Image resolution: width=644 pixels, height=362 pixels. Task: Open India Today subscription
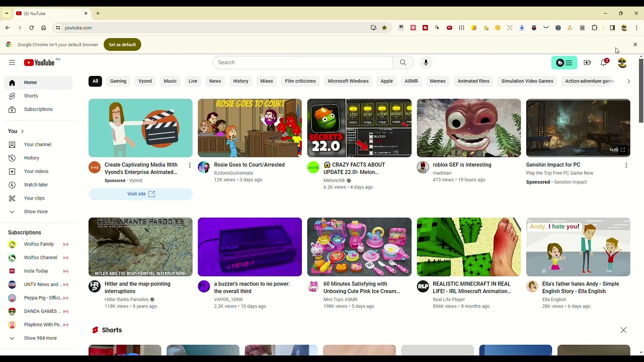pos(38,271)
